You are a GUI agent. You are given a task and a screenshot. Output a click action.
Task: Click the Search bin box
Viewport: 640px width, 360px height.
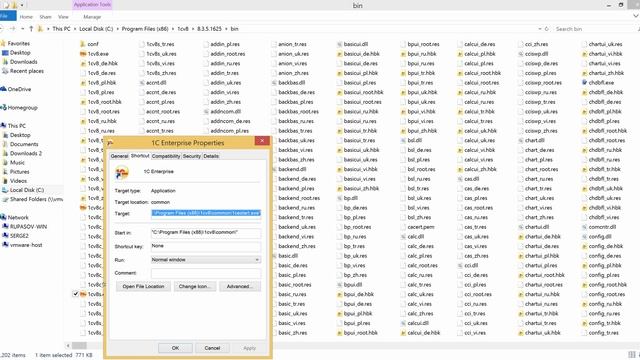point(594,29)
